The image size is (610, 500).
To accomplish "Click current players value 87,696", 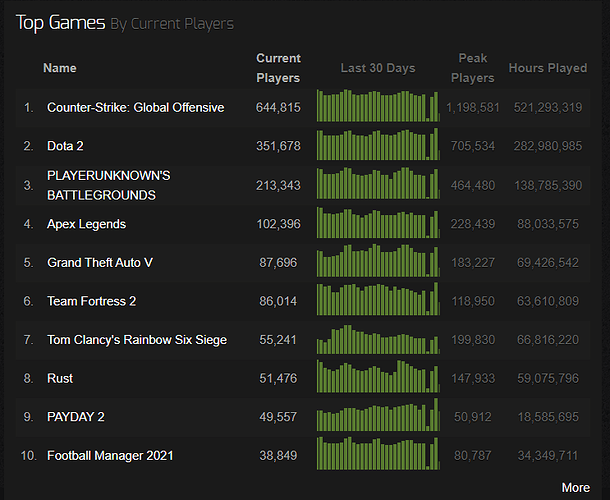I will coord(278,263).
